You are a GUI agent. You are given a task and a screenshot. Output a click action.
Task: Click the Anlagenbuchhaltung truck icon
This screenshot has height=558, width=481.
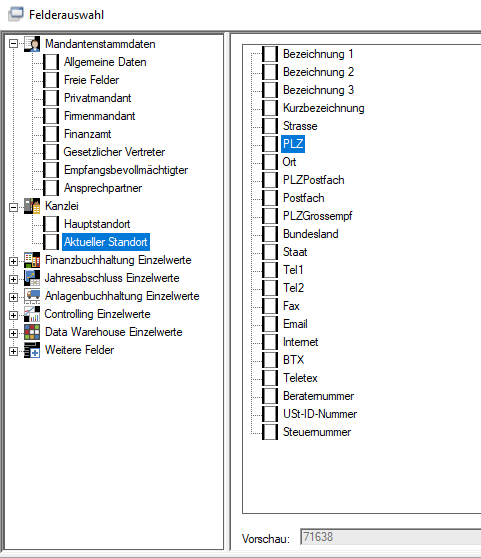[32, 296]
